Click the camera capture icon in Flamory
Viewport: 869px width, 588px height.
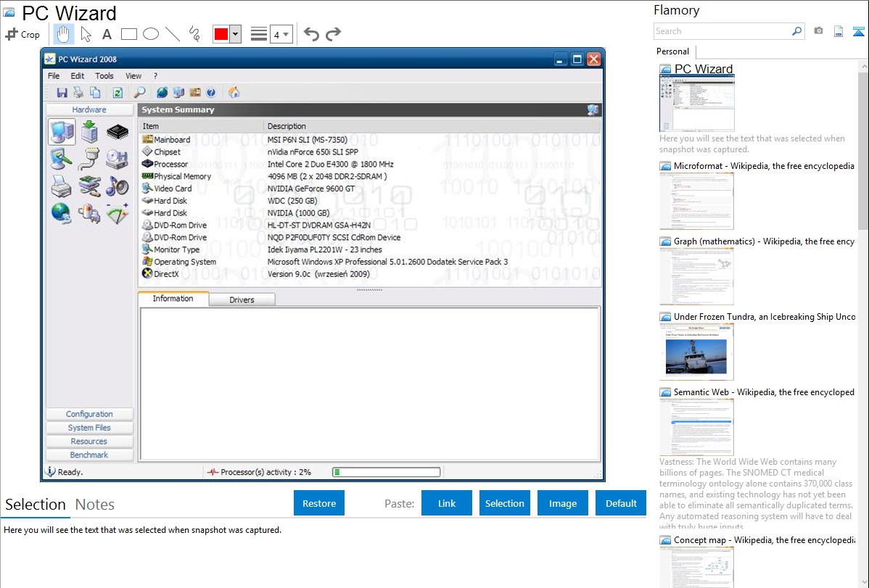coord(818,31)
